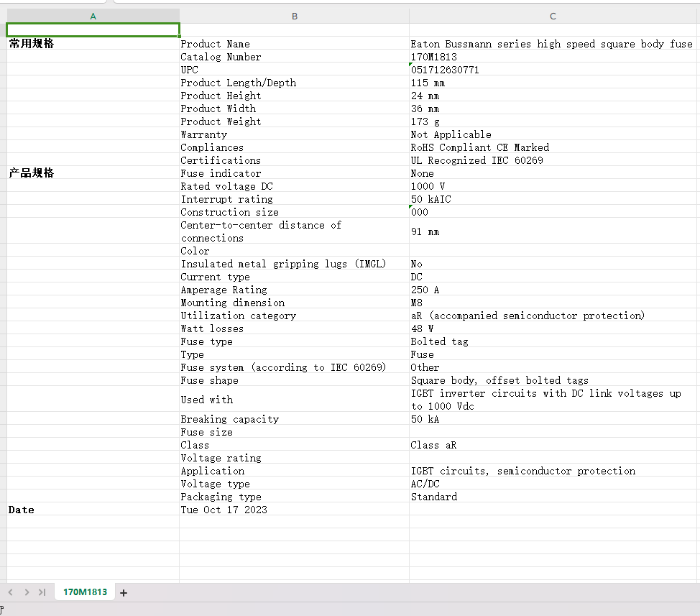
Task: Select the 'Compliances' cell
Action: coord(294,147)
